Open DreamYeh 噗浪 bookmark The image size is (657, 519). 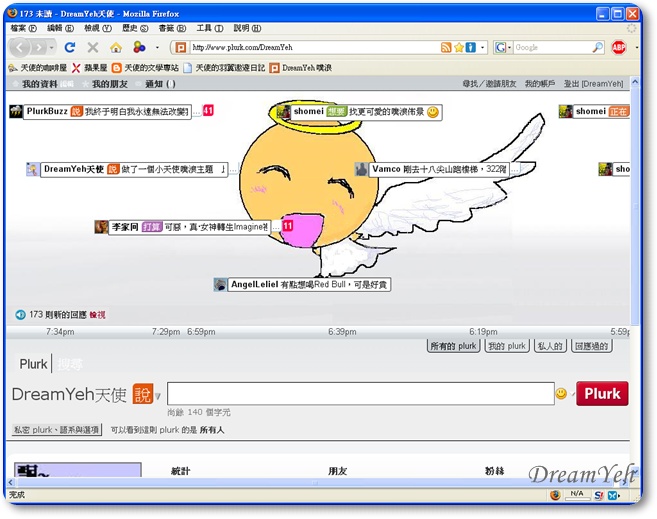click(x=301, y=67)
